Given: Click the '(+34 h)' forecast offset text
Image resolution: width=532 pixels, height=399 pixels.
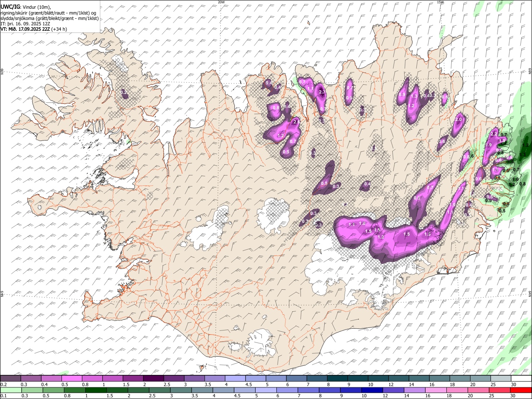Looking at the screenshot, I should click(x=59, y=29).
